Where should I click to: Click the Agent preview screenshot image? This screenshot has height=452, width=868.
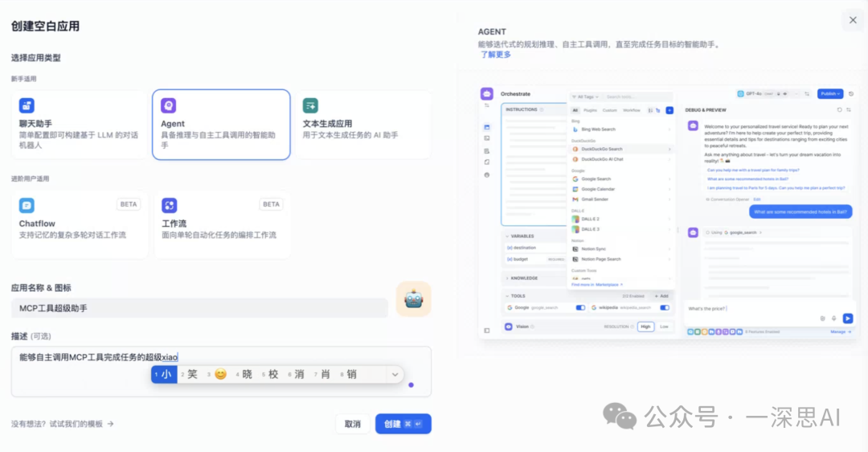(x=669, y=212)
